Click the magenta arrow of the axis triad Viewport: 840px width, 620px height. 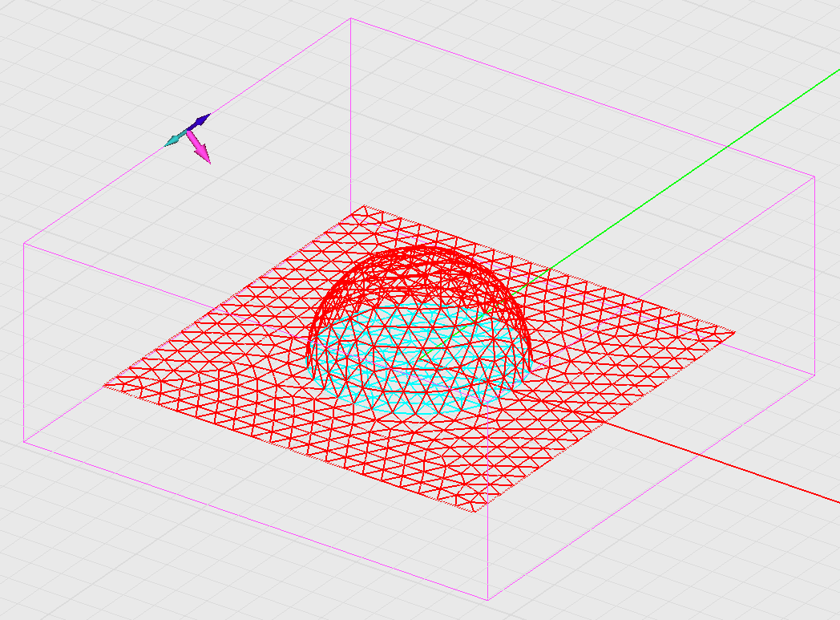tap(200, 150)
